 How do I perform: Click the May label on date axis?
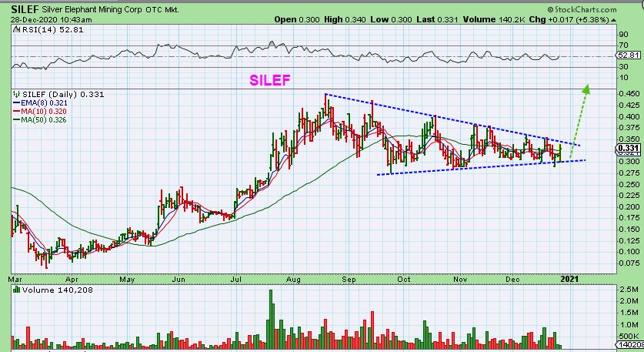click(127, 280)
